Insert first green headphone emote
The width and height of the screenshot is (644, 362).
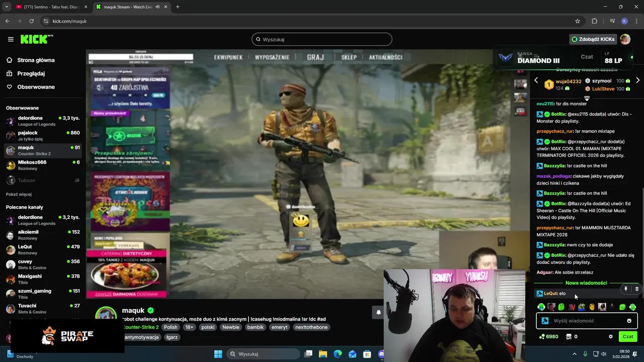[x=541, y=307]
